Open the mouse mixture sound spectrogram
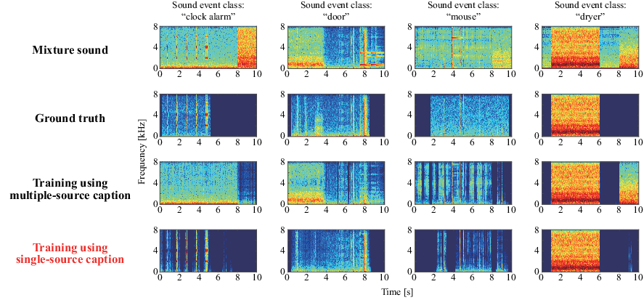Viewport: 644px width, 300px height. [x=463, y=47]
